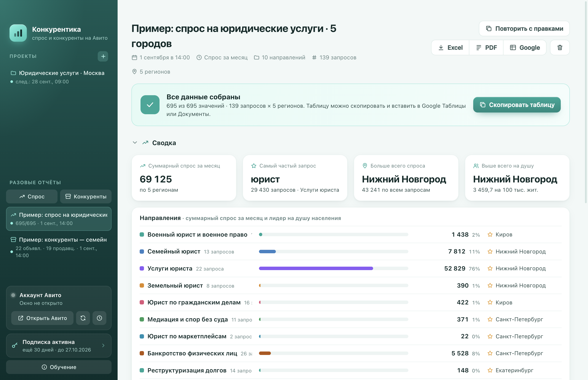Delete report with trash icon

560,48
